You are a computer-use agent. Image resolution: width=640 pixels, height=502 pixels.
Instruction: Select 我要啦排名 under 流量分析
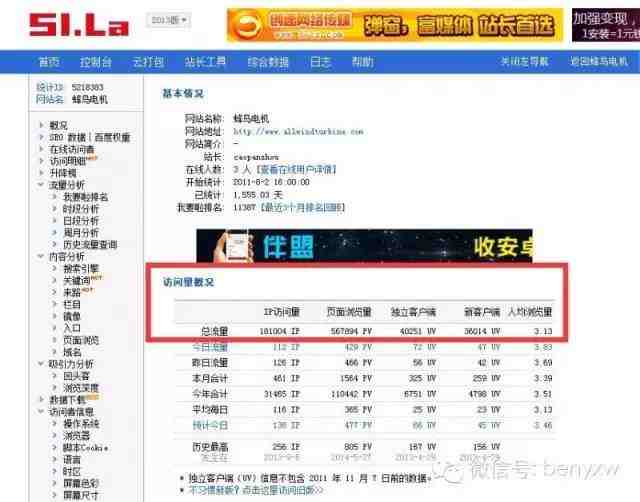pyautogui.click(x=86, y=197)
